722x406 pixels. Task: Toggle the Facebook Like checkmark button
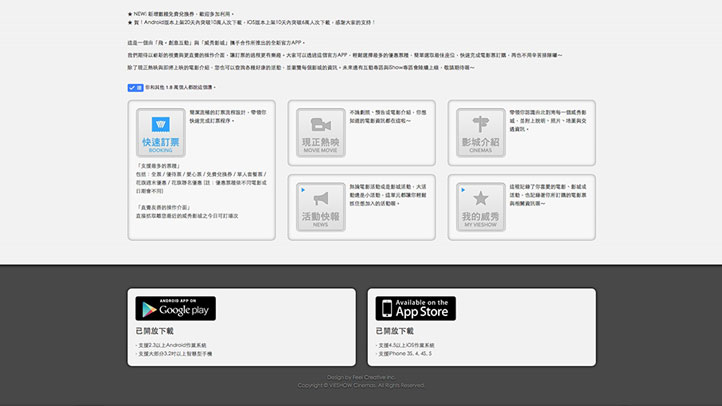(134, 88)
